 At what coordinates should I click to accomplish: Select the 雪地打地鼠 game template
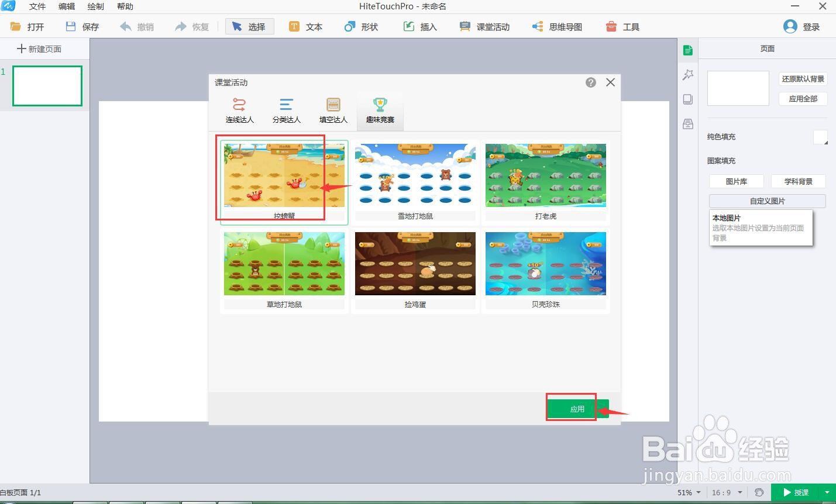[415, 182]
